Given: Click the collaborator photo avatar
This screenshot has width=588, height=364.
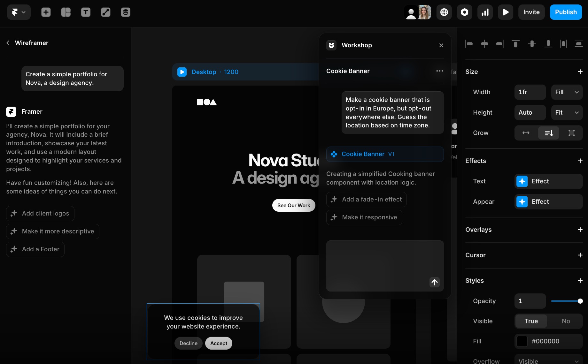Looking at the screenshot, I should [x=425, y=12].
